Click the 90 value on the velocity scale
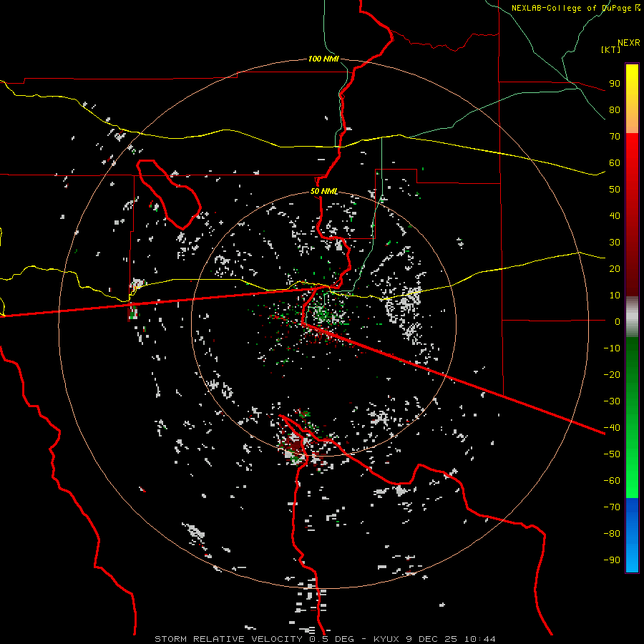This screenshot has width=644, height=644. tap(615, 84)
